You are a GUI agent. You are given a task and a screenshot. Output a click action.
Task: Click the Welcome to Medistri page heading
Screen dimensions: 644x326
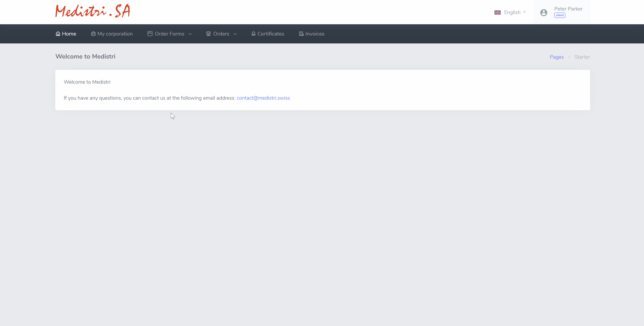85,57
